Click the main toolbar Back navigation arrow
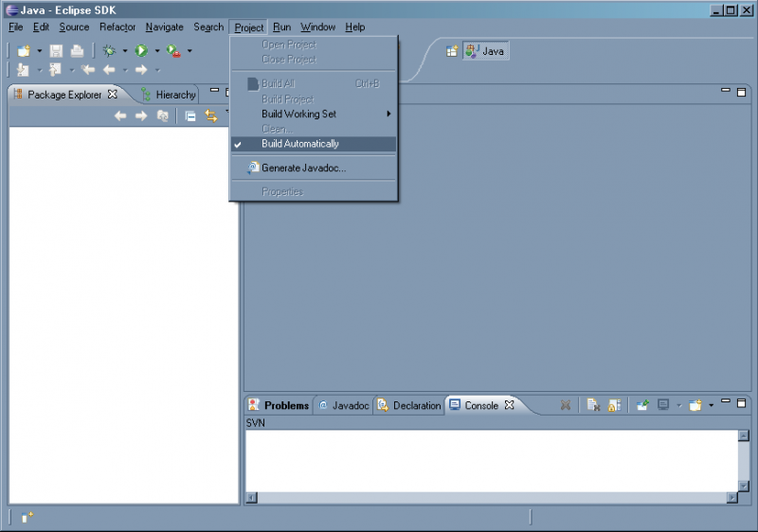 pyautogui.click(x=109, y=70)
